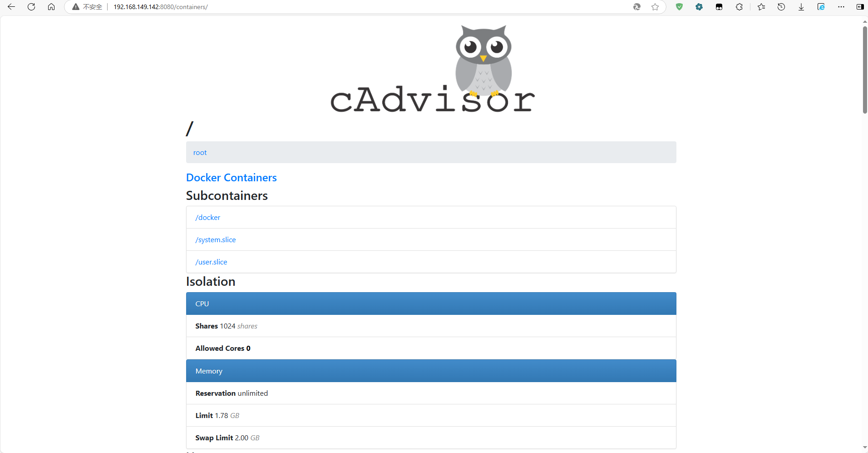This screenshot has width=868, height=453.
Task: Open the Tampermonkey extension icon
Action: (719, 7)
